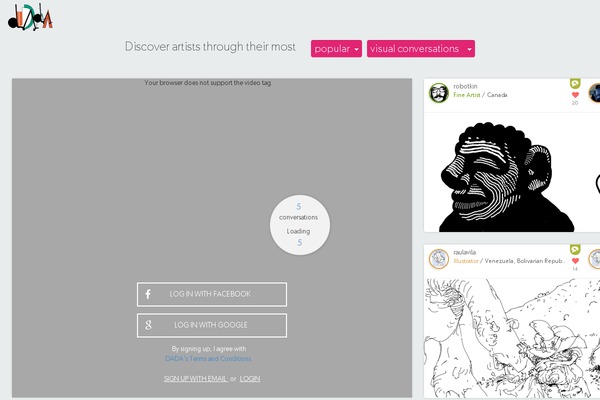Screen dimensions: 600x400
Task: Like robotkin's drawing with the heart
Action: tap(575, 95)
